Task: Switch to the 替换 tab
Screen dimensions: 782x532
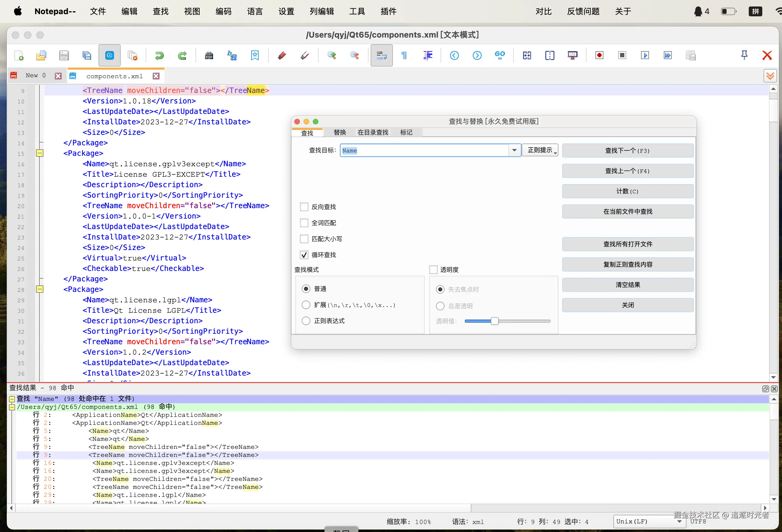Action: (x=340, y=133)
